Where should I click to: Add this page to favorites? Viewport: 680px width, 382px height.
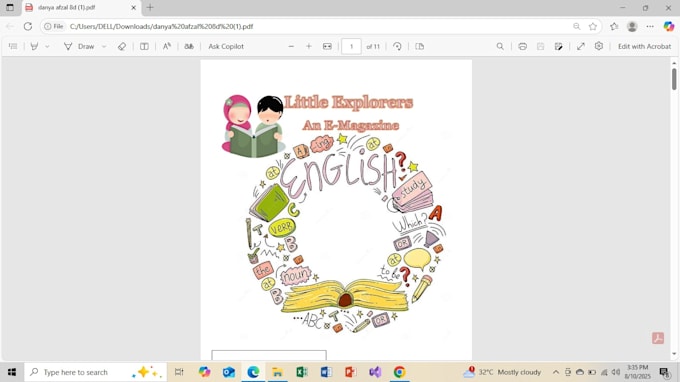click(x=593, y=26)
